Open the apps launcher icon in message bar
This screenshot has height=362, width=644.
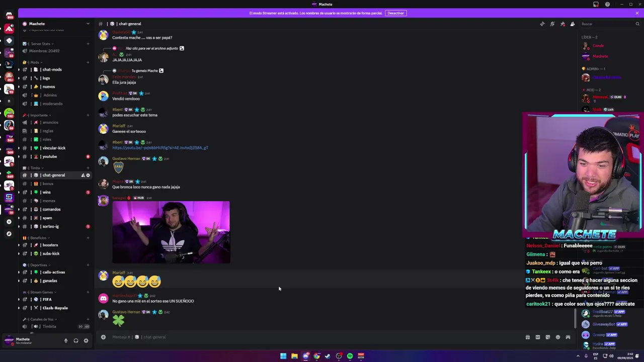coord(568,337)
